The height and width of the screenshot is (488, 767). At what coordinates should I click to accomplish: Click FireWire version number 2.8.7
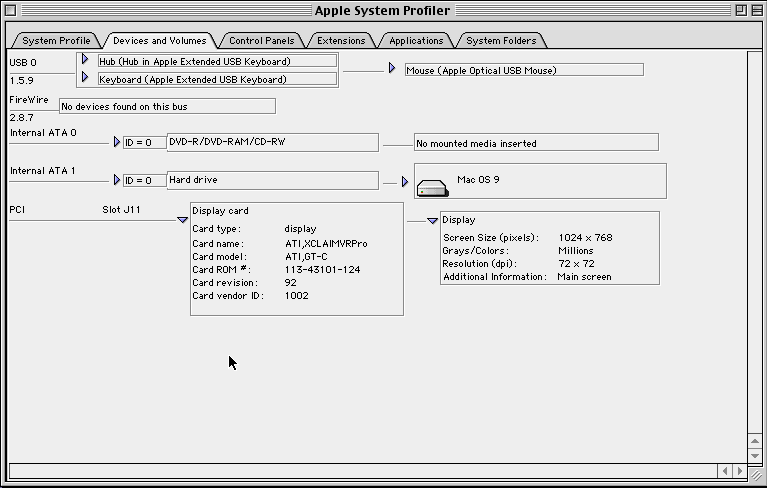(22, 118)
